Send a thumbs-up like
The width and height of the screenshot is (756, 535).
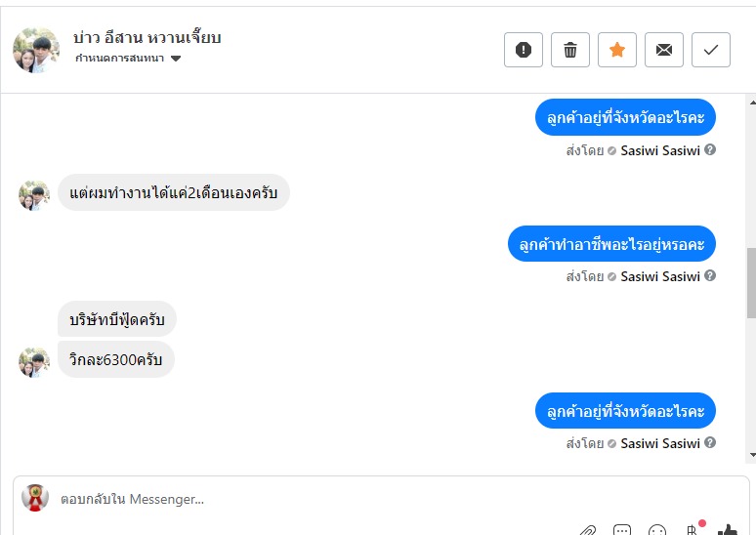pos(728,530)
